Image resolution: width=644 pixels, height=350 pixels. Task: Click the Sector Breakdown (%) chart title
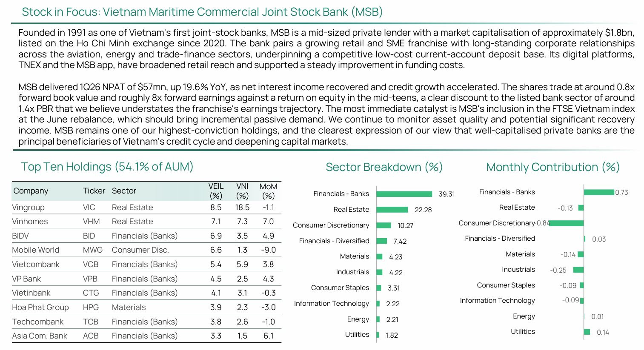point(384,167)
